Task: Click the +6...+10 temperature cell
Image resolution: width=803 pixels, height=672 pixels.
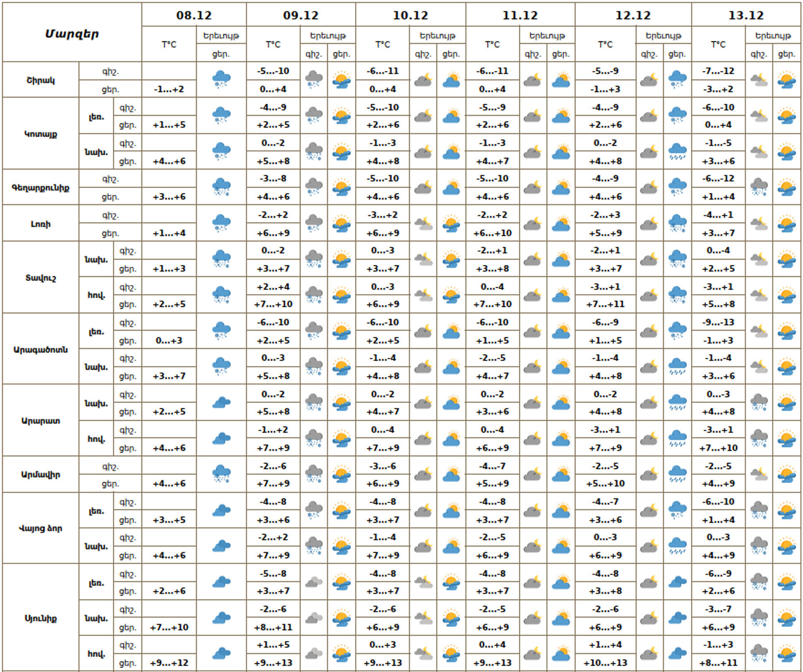Action: click(x=492, y=233)
